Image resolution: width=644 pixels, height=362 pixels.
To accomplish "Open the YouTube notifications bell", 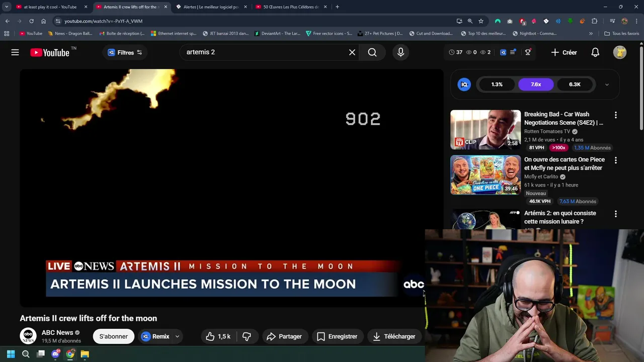I will pos(595,52).
